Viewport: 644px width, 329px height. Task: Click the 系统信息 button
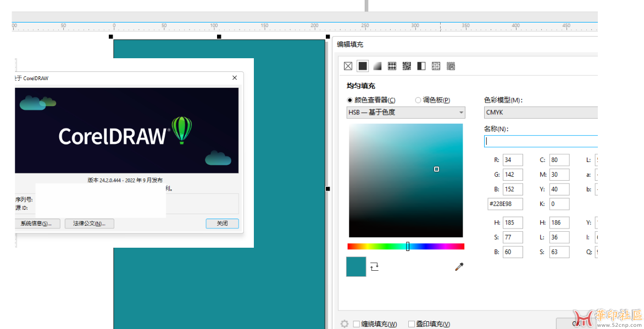(x=36, y=224)
